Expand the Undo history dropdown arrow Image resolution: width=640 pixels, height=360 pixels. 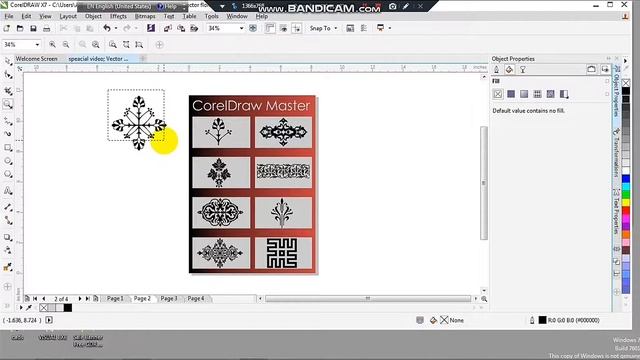(x=116, y=28)
